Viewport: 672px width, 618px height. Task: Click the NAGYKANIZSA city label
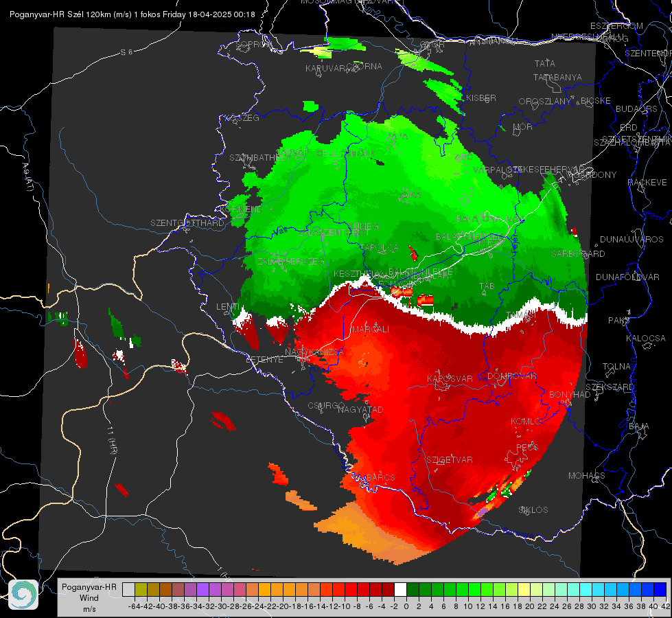(x=314, y=352)
